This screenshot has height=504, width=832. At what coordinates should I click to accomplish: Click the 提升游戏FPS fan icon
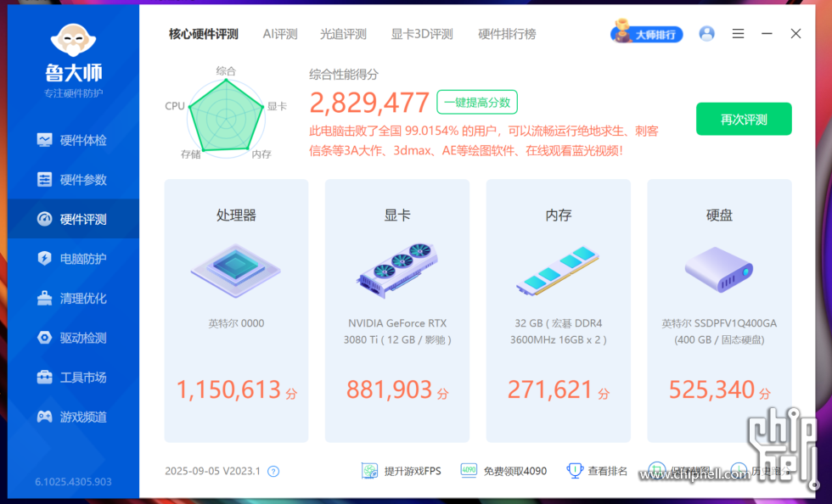click(369, 471)
